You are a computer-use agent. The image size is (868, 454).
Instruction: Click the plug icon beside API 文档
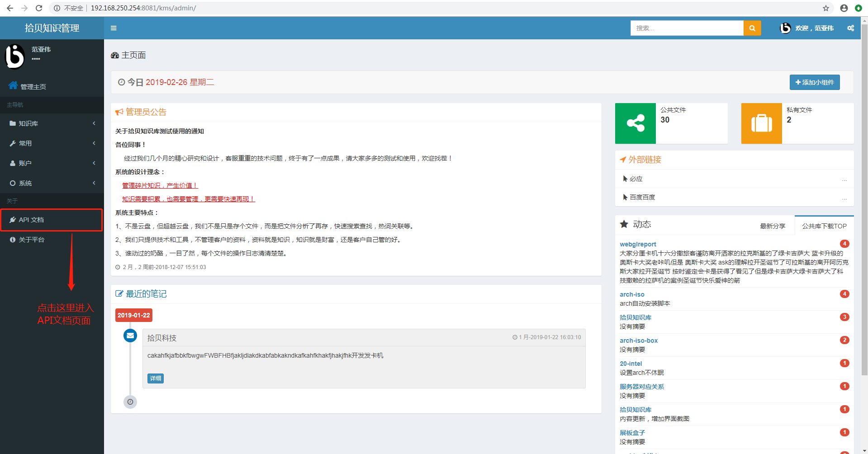click(x=13, y=220)
